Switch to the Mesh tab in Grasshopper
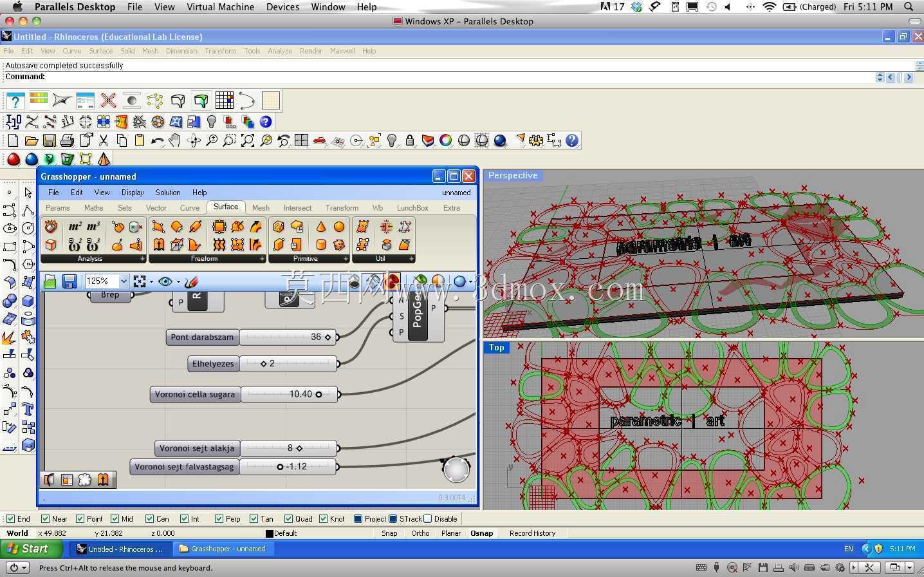924x577 pixels. (261, 208)
